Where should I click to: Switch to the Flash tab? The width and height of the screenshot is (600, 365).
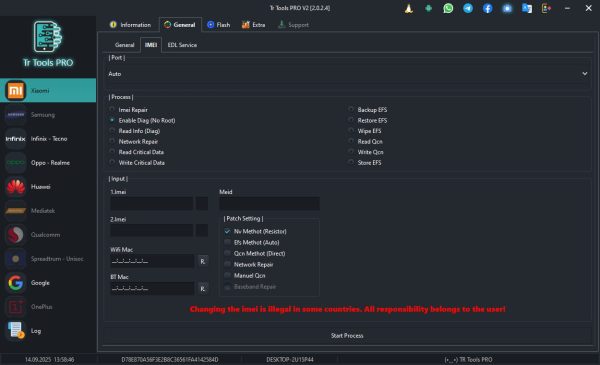218,24
